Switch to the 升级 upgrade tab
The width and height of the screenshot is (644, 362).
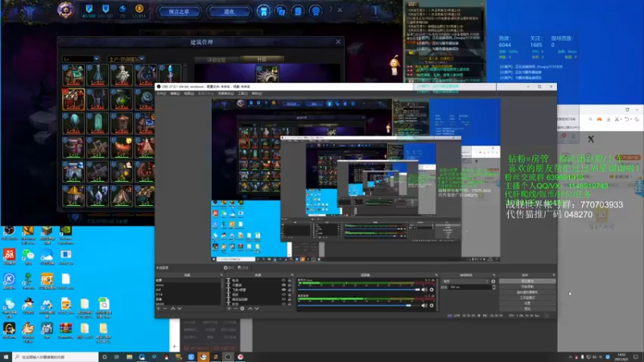click(x=262, y=60)
